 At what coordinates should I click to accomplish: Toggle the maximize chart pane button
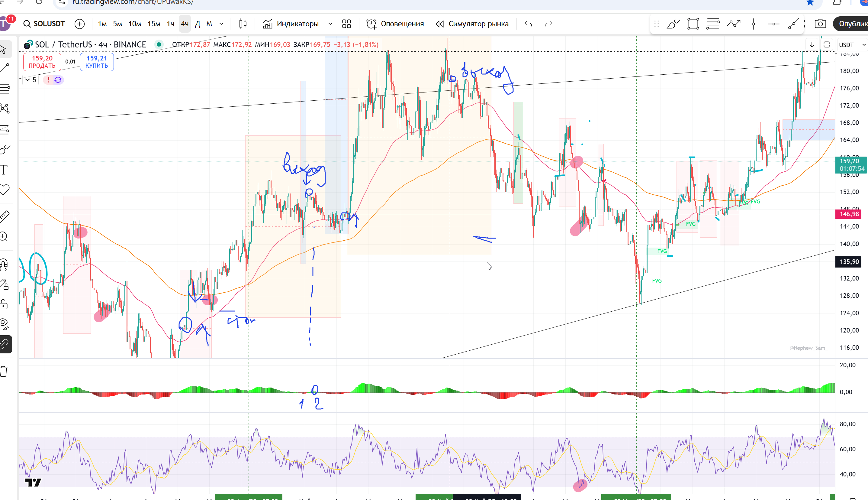[827, 45]
